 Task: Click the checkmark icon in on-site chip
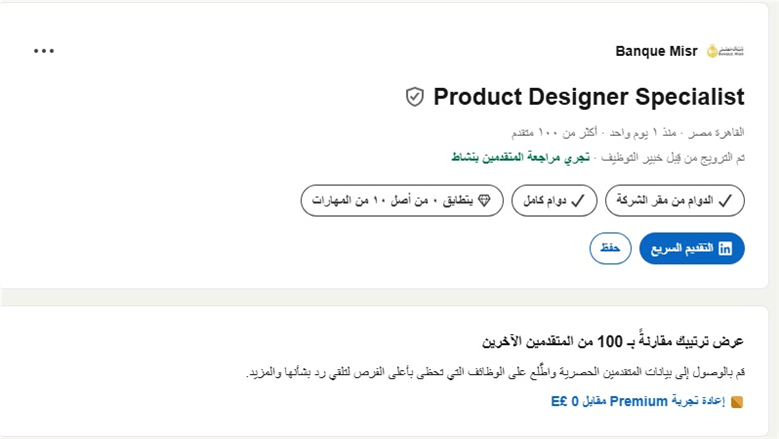pos(725,201)
